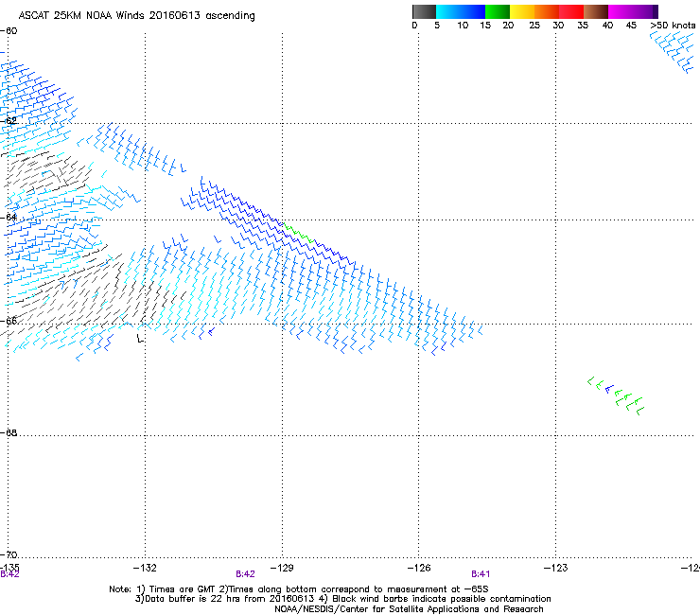Click the plot title 'ASCAT 25KM NOAA Winds 20160613 ascending'
The height and width of the screenshot is (615, 700).
[x=136, y=16]
